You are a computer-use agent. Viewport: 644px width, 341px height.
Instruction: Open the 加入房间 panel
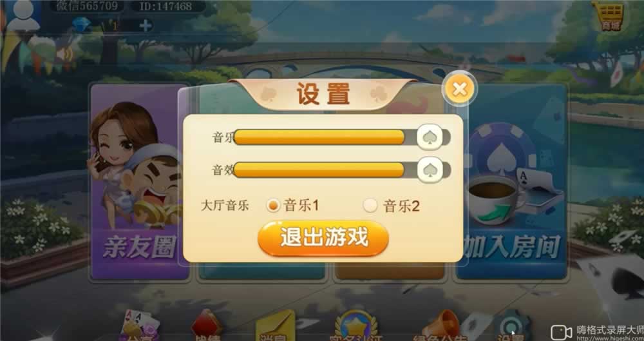(x=512, y=181)
